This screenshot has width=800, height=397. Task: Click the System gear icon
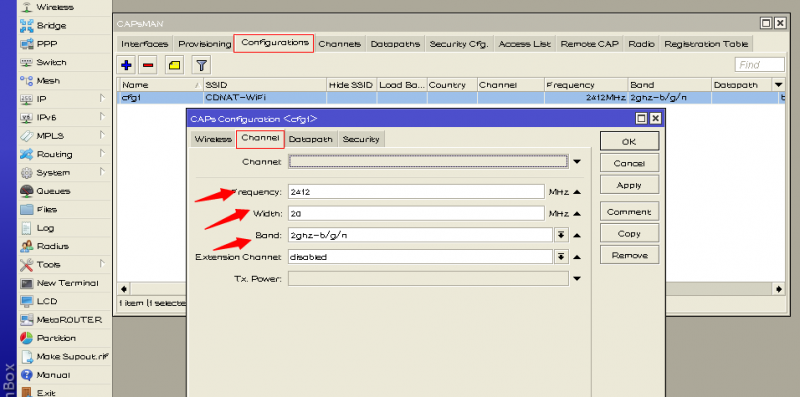(x=27, y=172)
